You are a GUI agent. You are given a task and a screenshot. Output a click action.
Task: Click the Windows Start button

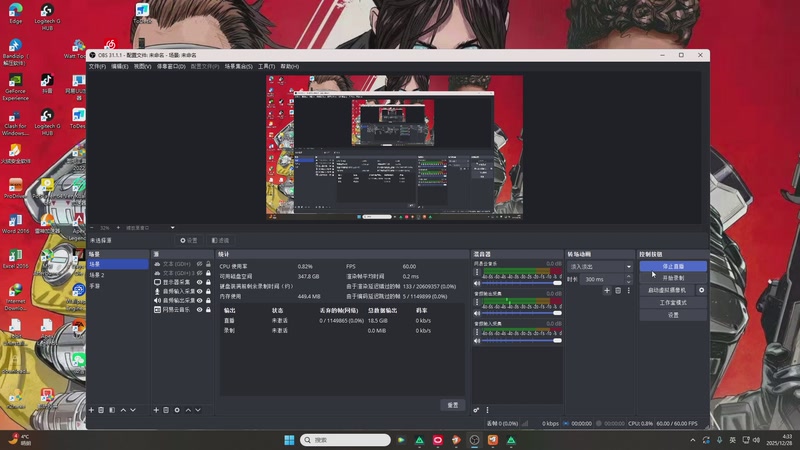[x=289, y=440]
